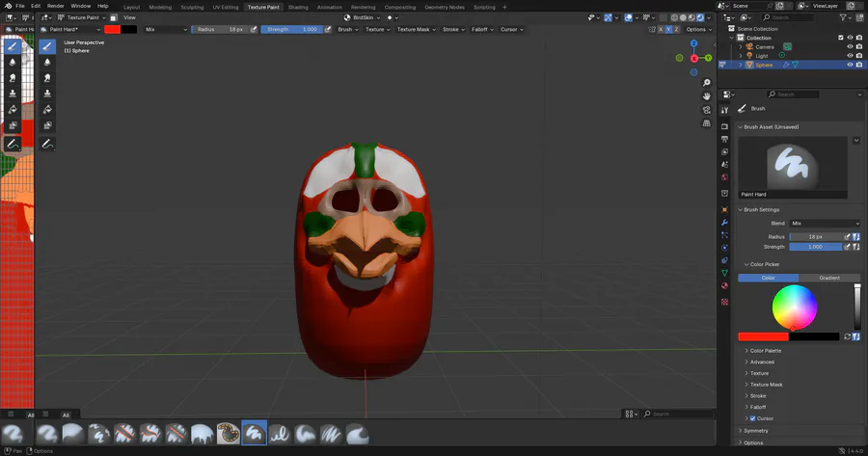This screenshot has width=868, height=456.
Task: Open the Material properties tab icon
Action: point(724,286)
